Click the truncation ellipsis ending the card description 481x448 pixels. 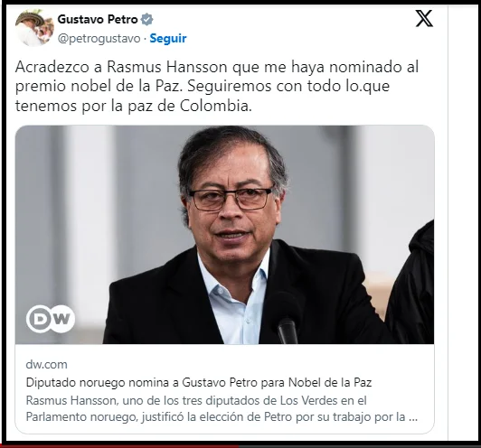point(413,418)
